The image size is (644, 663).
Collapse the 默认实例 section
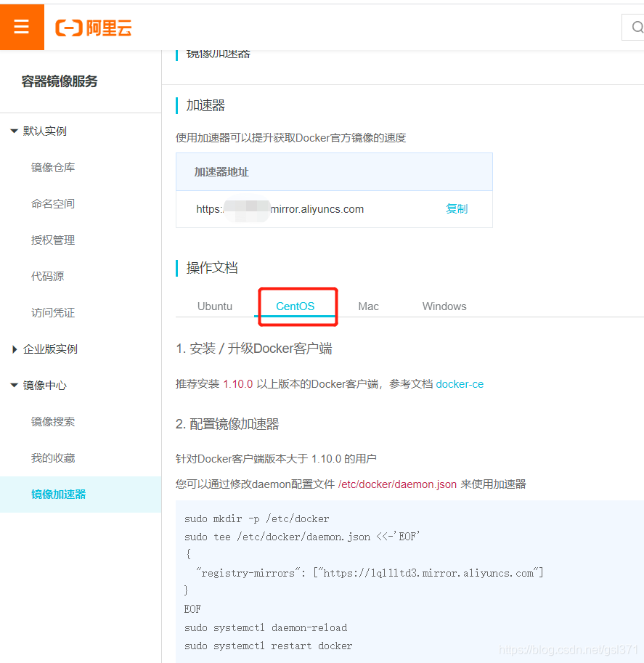click(45, 131)
